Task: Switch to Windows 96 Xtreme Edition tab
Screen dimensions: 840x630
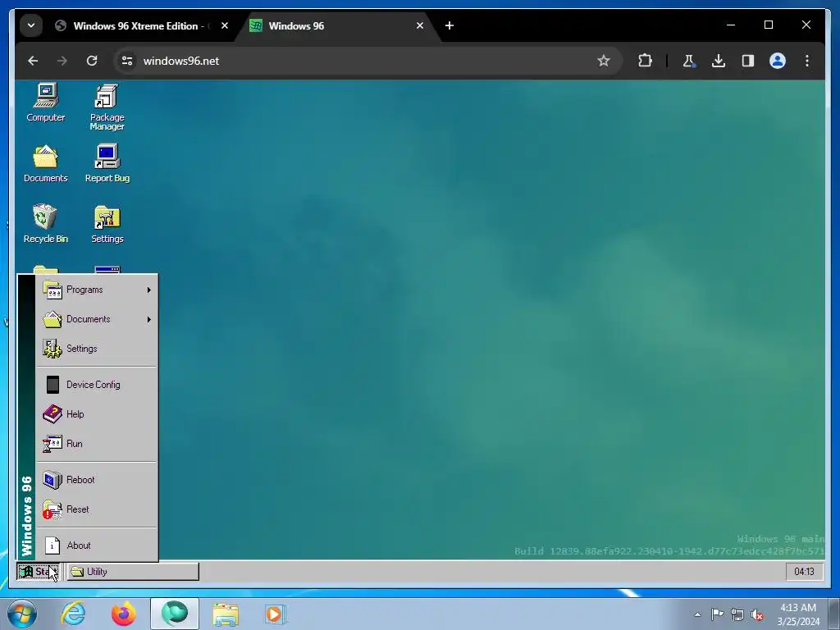Action: [141, 25]
